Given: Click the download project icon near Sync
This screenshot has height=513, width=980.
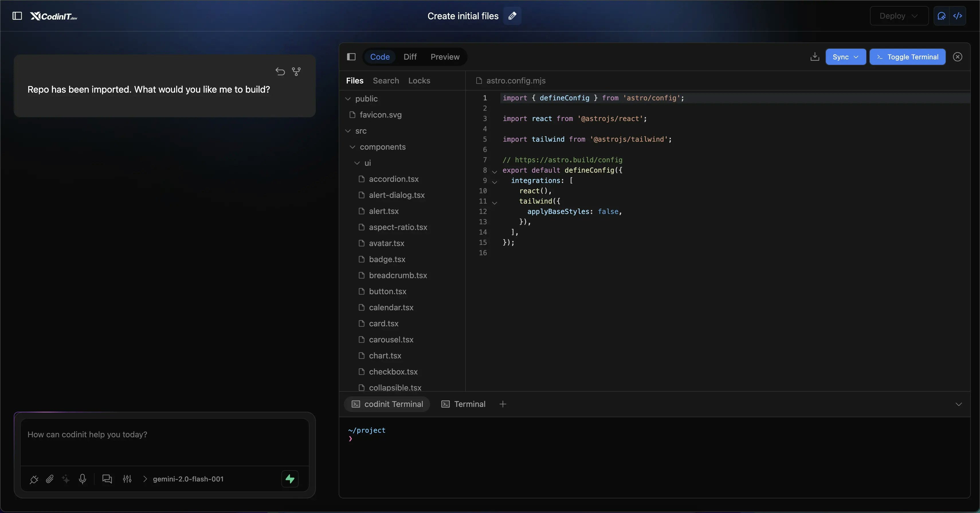Looking at the screenshot, I should (815, 57).
